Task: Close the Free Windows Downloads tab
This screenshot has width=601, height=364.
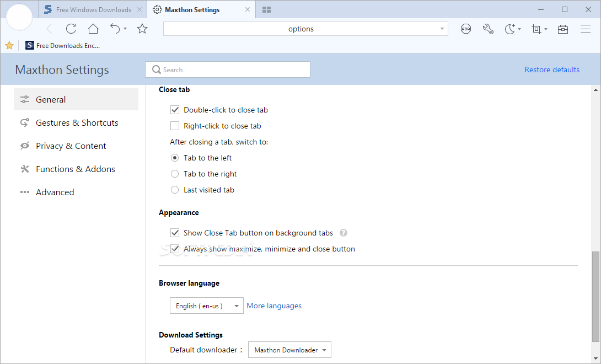Action: pos(139,9)
